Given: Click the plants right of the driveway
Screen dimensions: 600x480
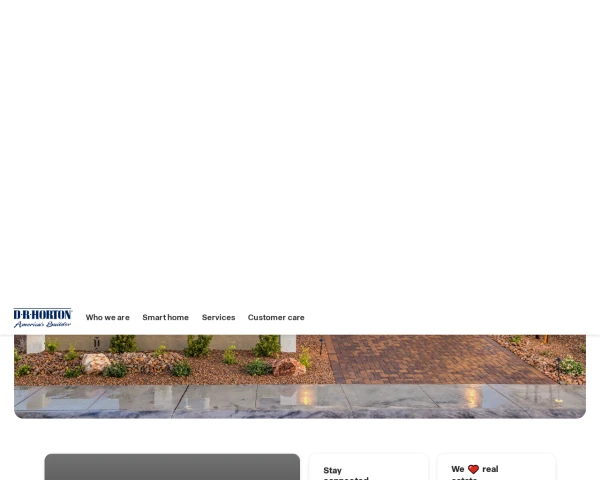Looking at the screenshot, I should pos(568,366).
